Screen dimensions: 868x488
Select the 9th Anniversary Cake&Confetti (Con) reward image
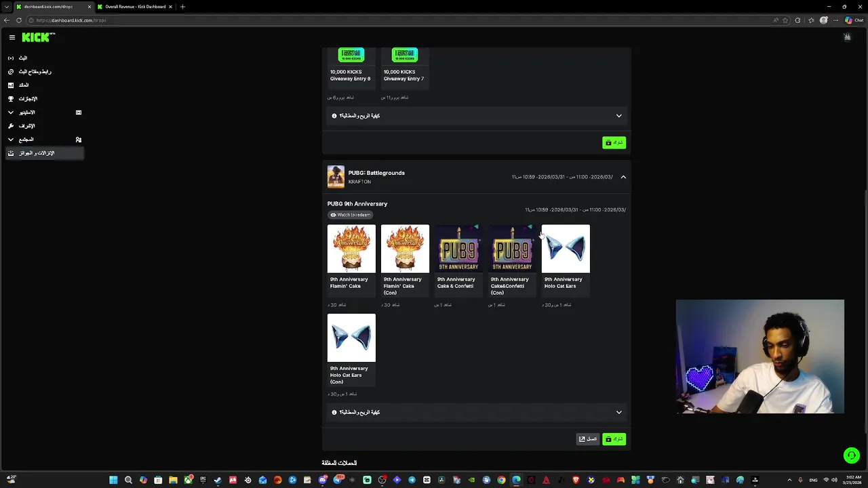(x=512, y=249)
